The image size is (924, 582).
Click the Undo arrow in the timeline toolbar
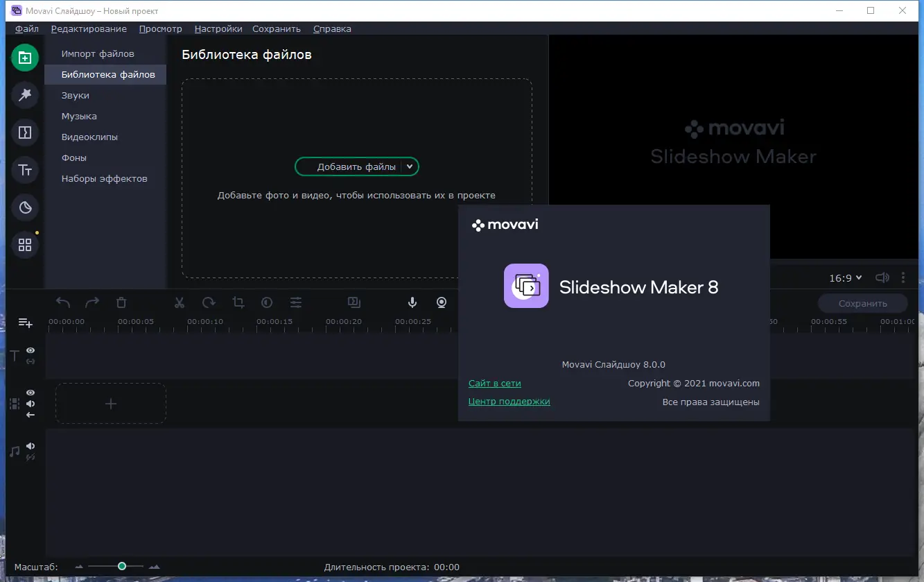click(62, 302)
